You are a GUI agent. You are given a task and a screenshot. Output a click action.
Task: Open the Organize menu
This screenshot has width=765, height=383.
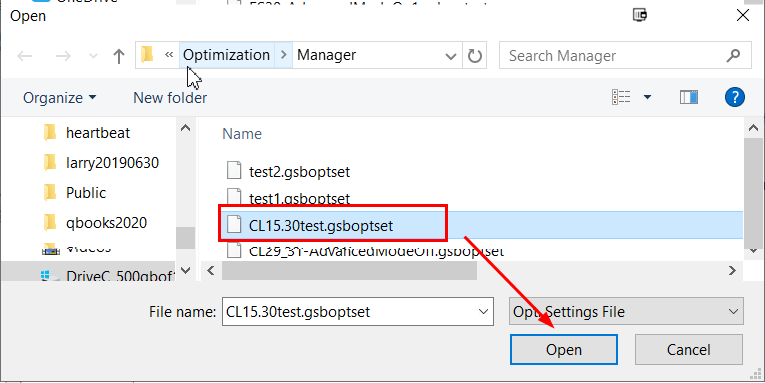coord(60,98)
